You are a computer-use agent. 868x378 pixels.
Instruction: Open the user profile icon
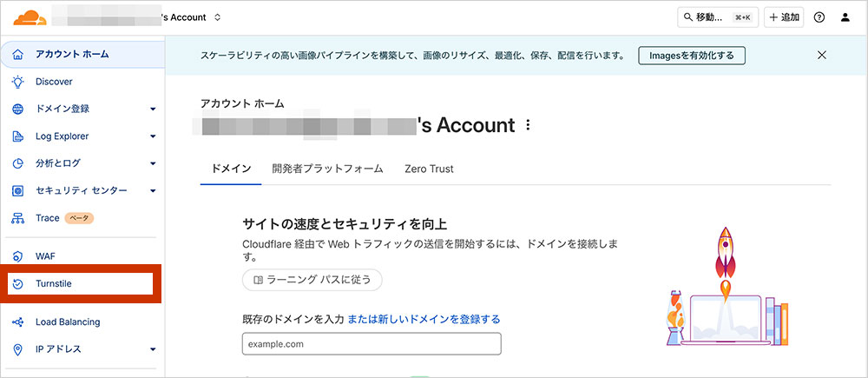pos(846,17)
